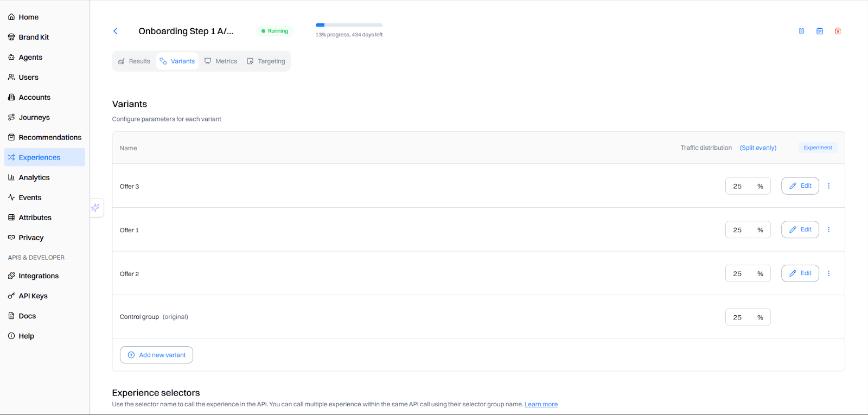Click the '13% progress, 434 days left' text
Image resolution: width=868 pixels, height=415 pixels.
349,35
